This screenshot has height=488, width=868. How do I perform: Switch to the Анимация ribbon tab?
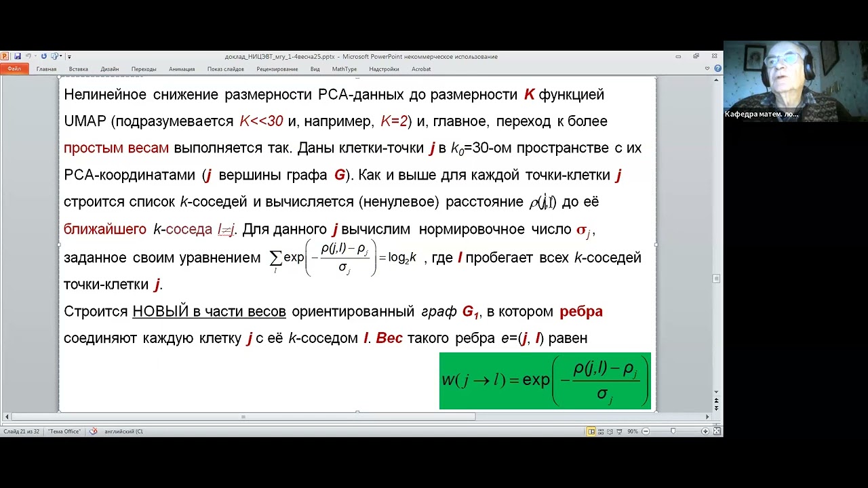(182, 69)
